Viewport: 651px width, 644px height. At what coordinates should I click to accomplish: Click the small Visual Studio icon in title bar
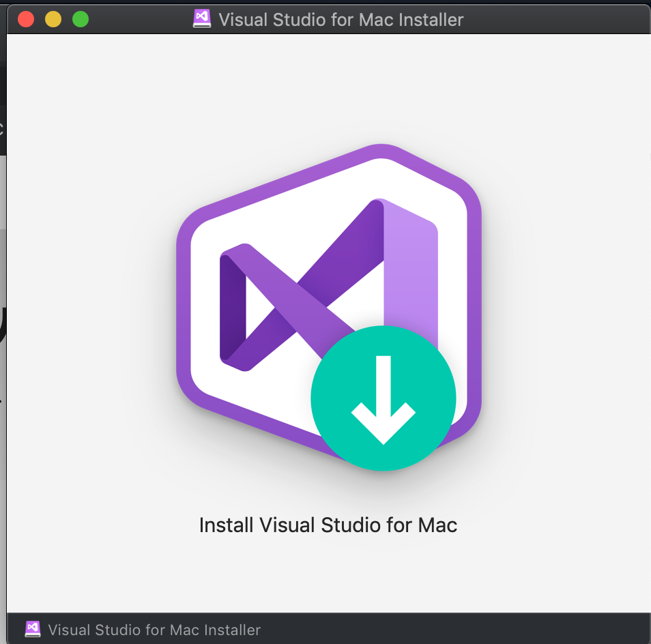pyautogui.click(x=202, y=19)
